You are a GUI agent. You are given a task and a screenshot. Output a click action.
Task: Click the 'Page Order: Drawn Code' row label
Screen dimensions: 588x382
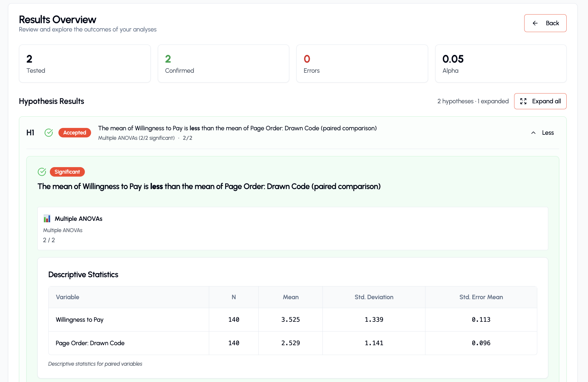coord(90,343)
